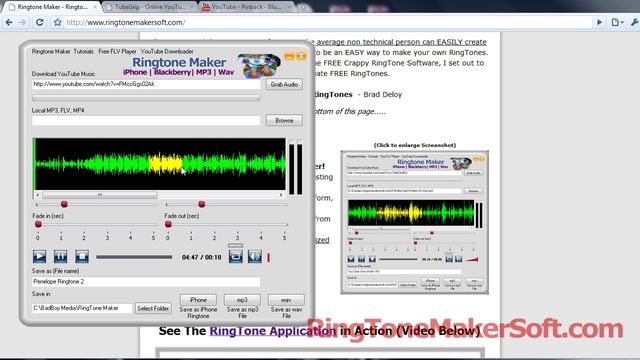Switch to the Ringtone Maker browser tab
This screenshot has width=640, height=360.
pos(51,7)
